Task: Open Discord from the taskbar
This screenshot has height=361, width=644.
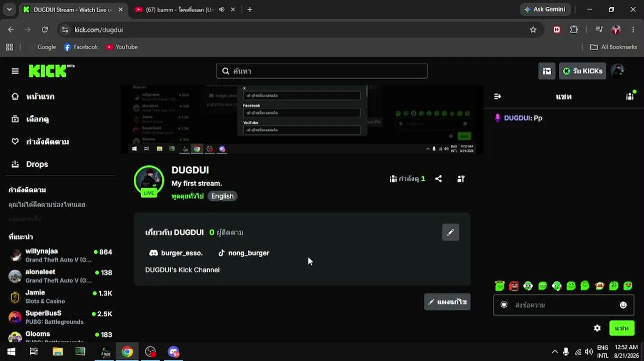Action: click(174, 351)
